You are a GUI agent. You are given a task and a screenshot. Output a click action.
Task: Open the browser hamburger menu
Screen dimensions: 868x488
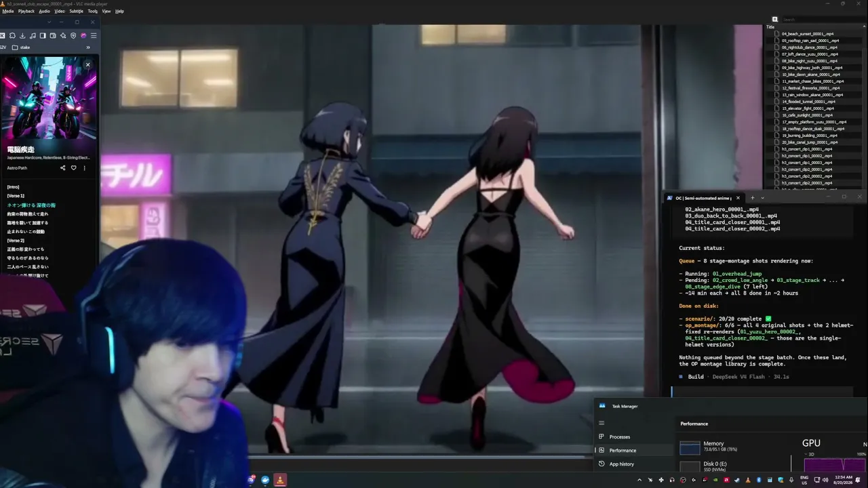point(94,35)
